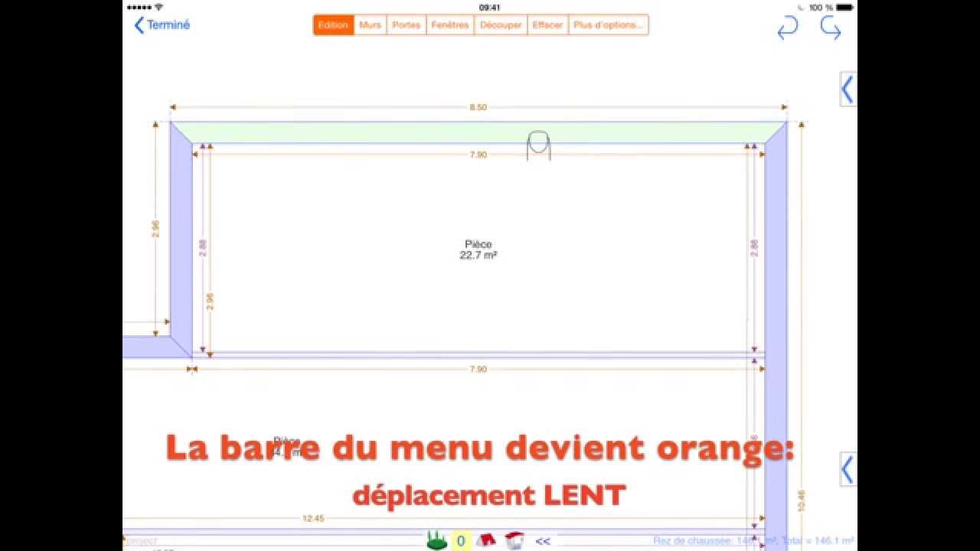The image size is (980, 551).
Task: Click the 12.45 dimension label
Action: (313, 518)
